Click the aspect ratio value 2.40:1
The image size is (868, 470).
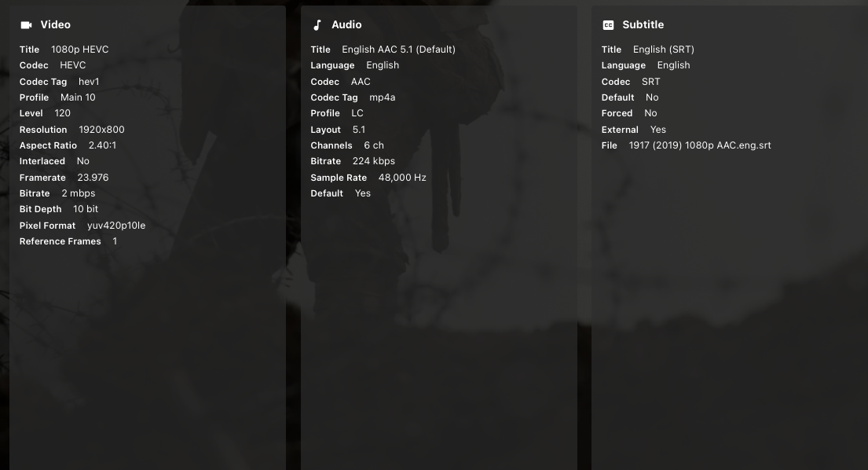(x=103, y=145)
